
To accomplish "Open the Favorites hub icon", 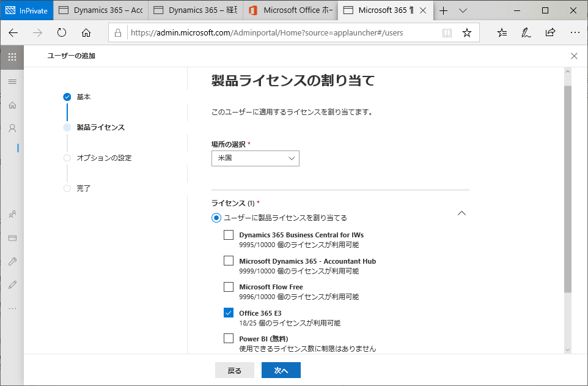I will point(502,32).
